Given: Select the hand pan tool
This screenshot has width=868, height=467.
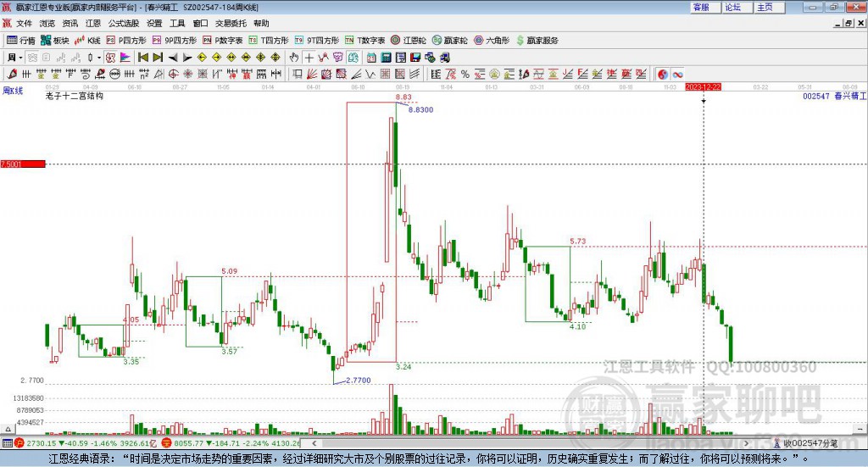Looking at the screenshot, I should (x=294, y=58).
